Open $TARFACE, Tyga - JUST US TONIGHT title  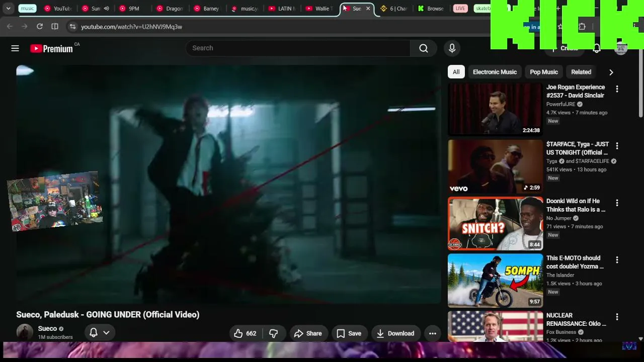click(578, 148)
